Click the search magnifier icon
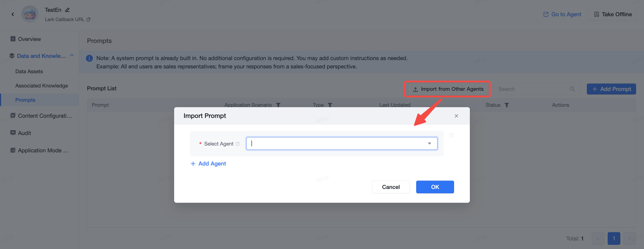 pos(572,89)
